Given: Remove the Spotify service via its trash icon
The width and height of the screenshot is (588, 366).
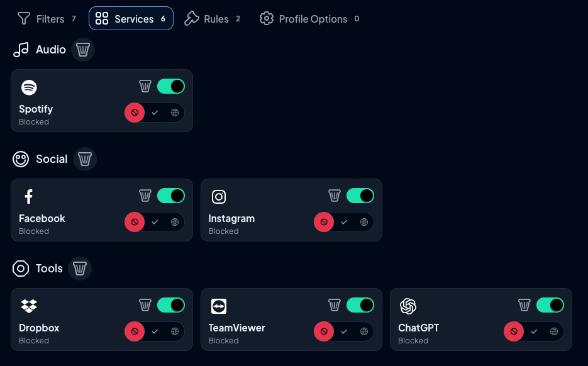Looking at the screenshot, I should 145,86.
